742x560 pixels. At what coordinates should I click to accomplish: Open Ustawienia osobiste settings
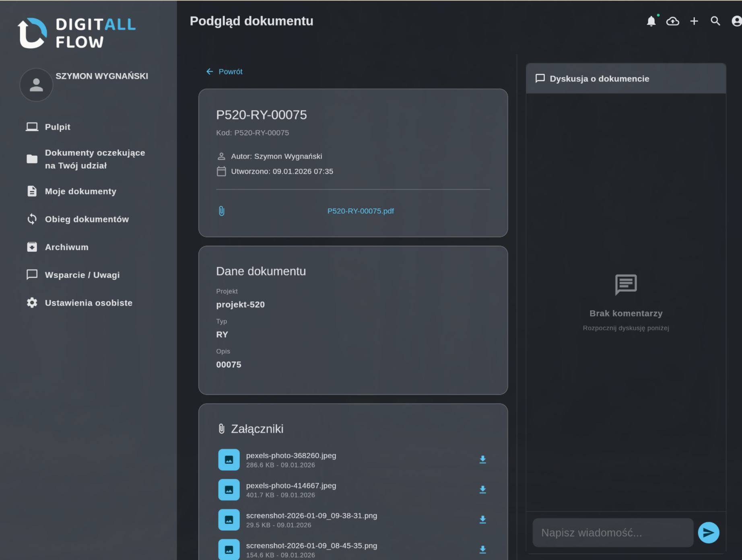tap(89, 303)
